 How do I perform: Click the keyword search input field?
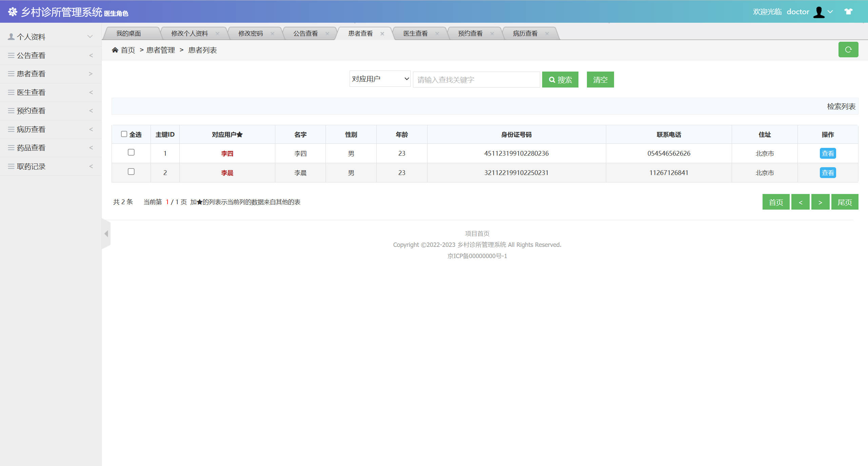(476, 79)
